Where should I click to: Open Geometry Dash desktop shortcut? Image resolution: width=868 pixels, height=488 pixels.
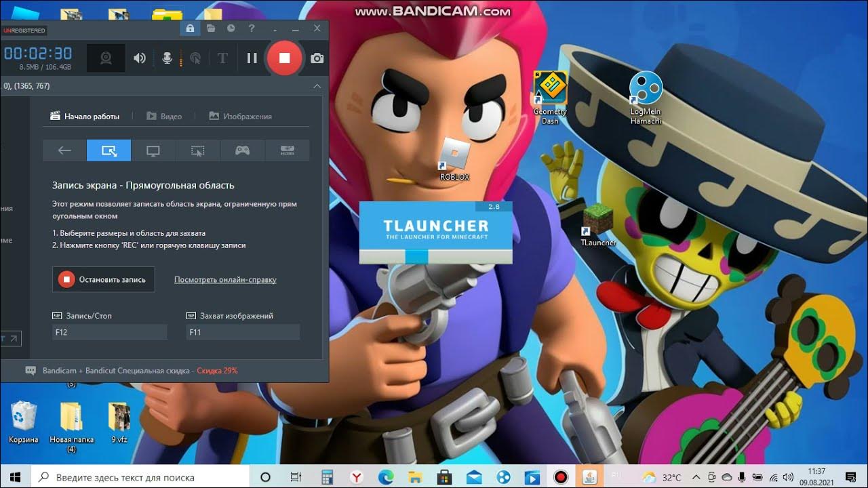point(550,98)
